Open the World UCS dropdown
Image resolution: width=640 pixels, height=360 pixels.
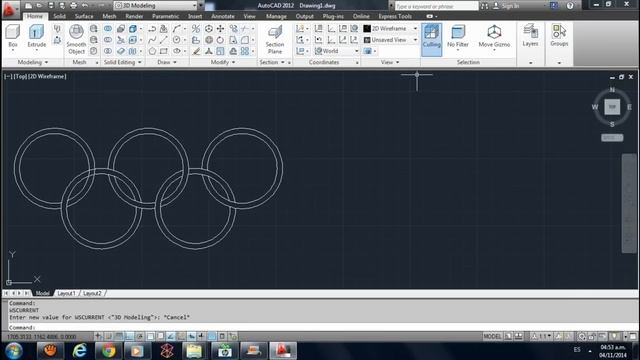(337, 51)
